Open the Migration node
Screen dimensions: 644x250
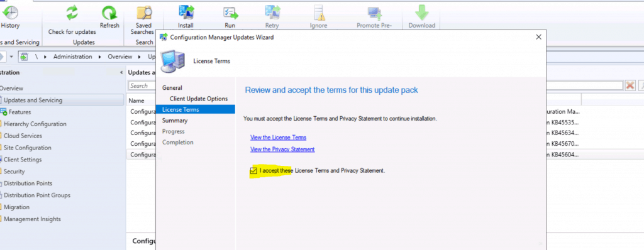[x=16, y=207]
